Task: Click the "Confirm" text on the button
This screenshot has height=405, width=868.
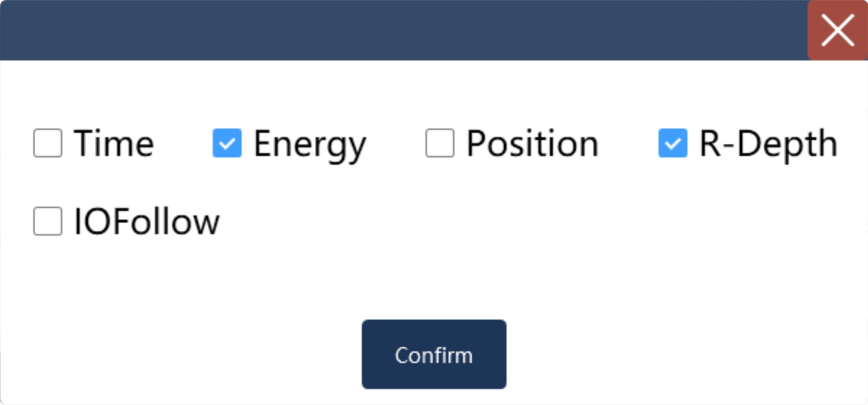Action: tap(434, 355)
